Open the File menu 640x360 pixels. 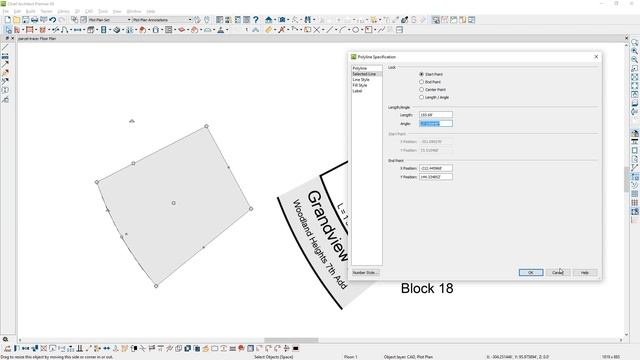[x=5, y=11]
